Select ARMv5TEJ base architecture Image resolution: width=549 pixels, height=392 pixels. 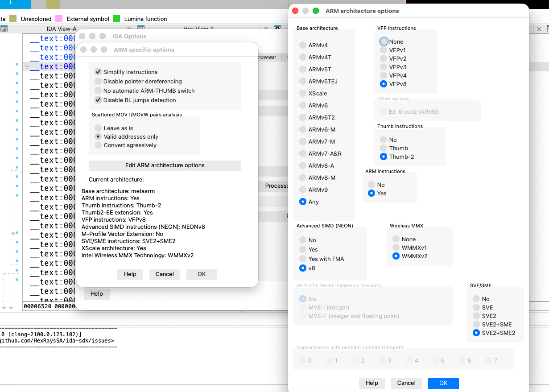click(303, 81)
